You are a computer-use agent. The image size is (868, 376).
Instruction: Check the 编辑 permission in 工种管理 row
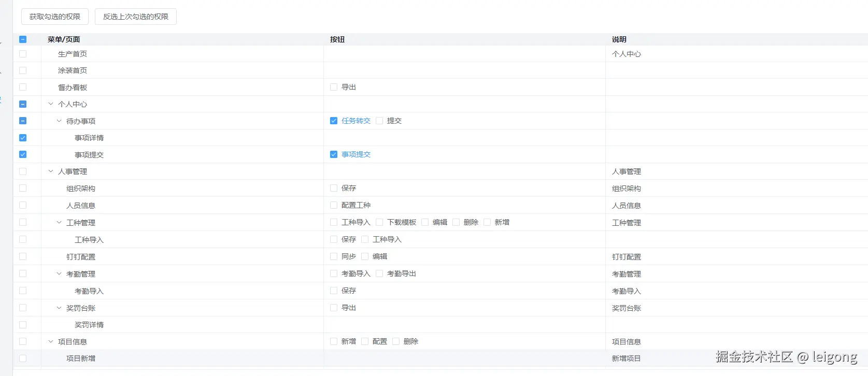click(x=425, y=222)
